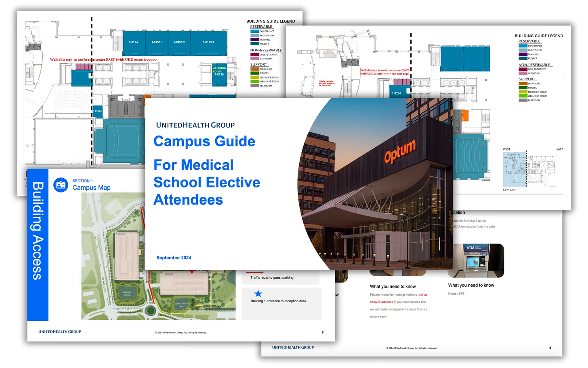
Task: Click page number 8 on the back slide
Action: point(550,348)
